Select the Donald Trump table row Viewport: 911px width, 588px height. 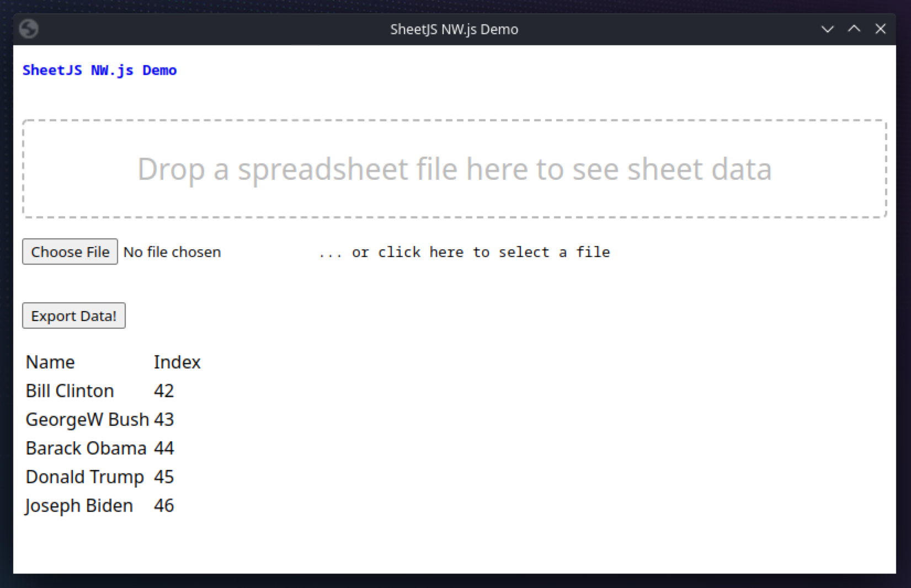84,477
